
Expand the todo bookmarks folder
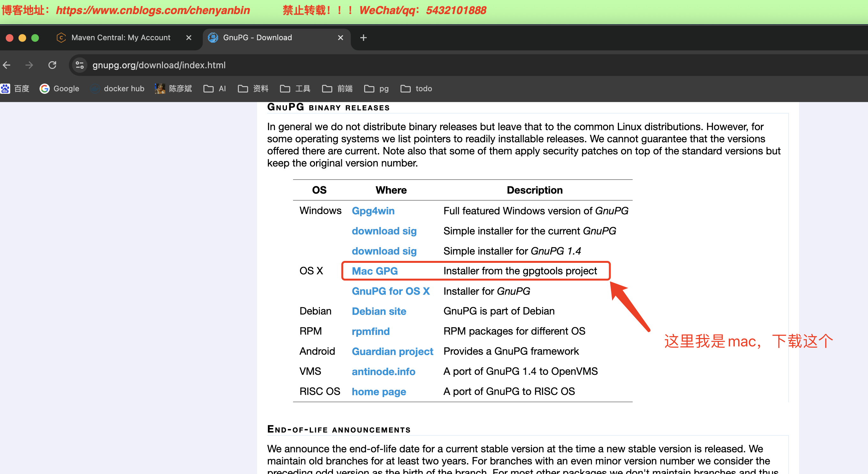[416, 89]
